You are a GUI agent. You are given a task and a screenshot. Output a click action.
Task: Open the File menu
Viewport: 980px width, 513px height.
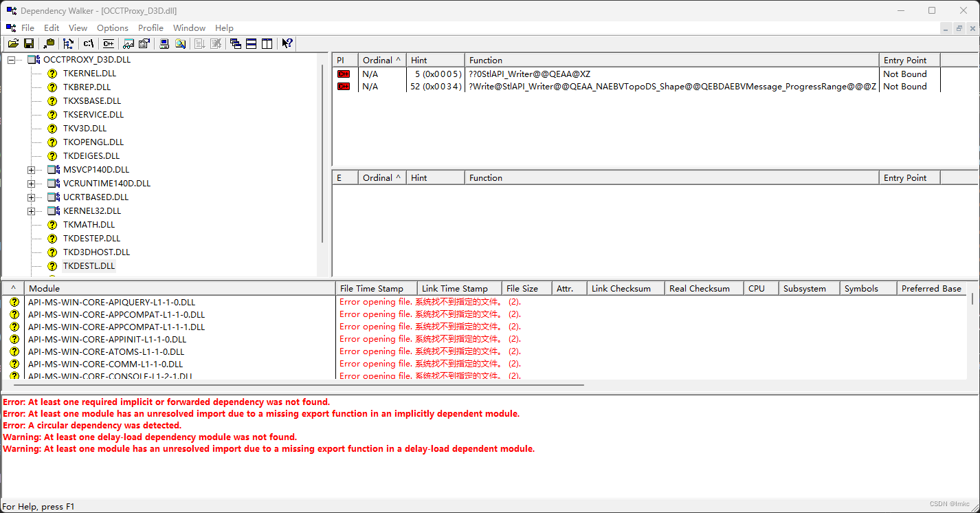(x=27, y=28)
